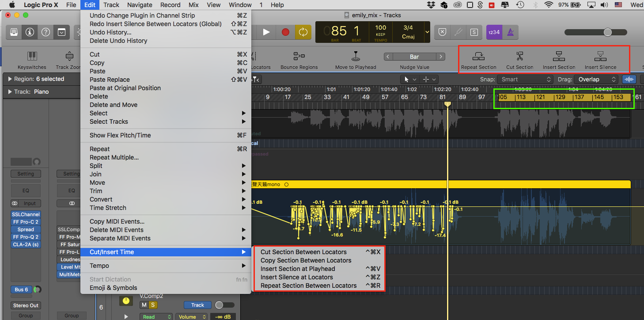Image resolution: width=644 pixels, height=320 pixels.
Task: Toggle the yellow Cycle mode button
Action: [x=303, y=32]
